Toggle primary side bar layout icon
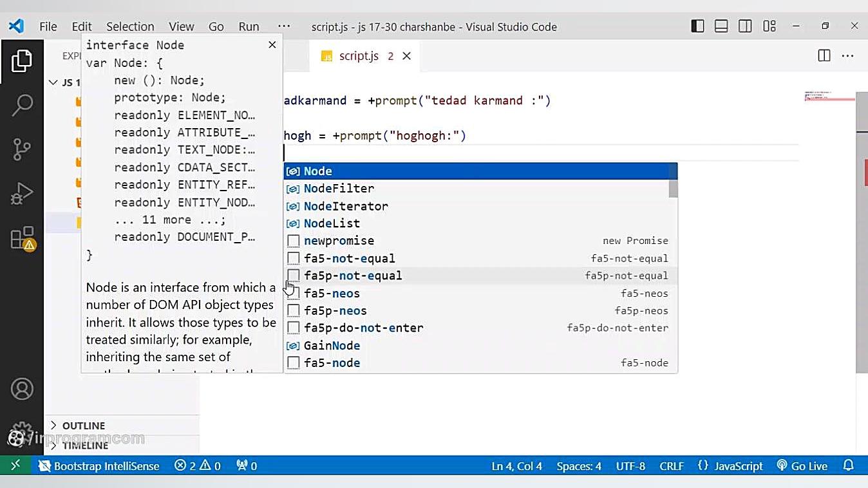The height and width of the screenshot is (488, 868). (x=697, y=26)
